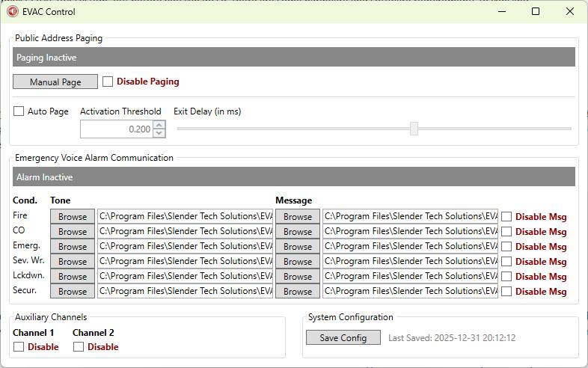Click the Manual Page button

(55, 82)
